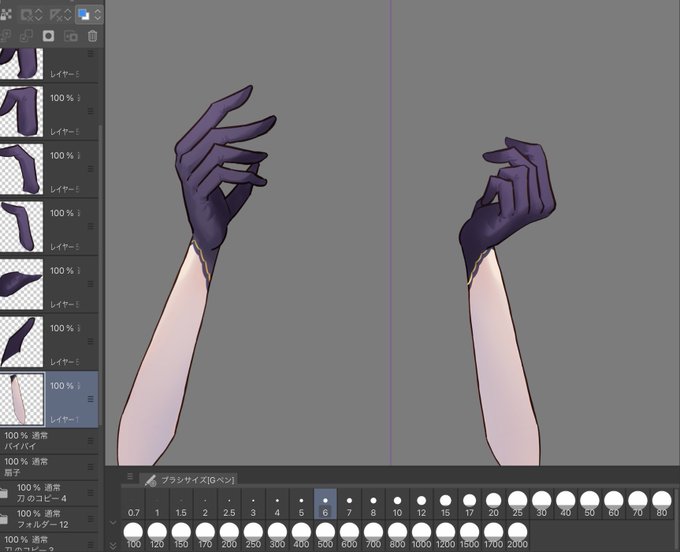The width and height of the screenshot is (680, 552).
Task: Click the apply mask to layer icon
Action: (x=71, y=36)
